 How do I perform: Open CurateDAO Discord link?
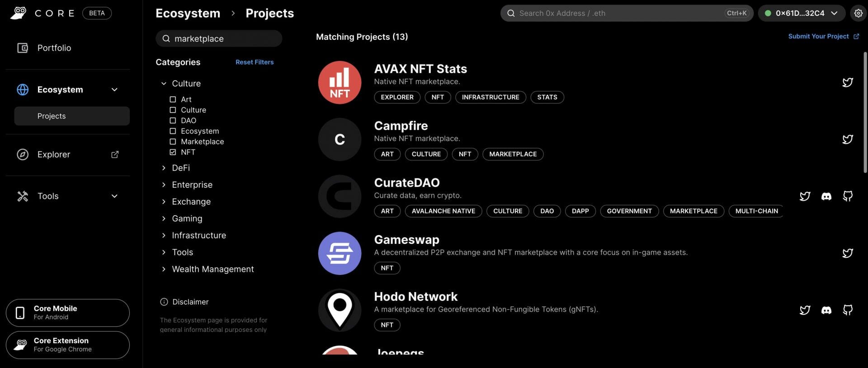point(826,196)
